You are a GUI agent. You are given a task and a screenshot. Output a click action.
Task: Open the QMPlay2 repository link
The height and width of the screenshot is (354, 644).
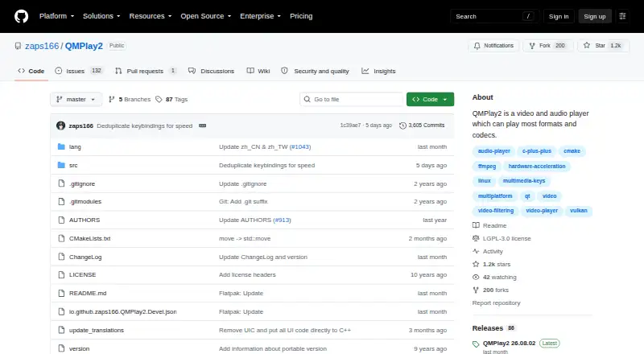coord(84,46)
